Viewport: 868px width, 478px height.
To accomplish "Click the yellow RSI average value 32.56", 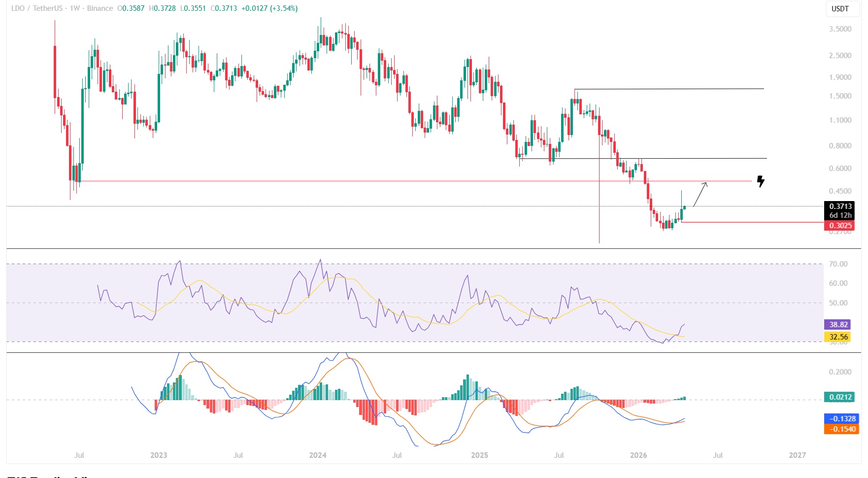I will click(x=838, y=337).
